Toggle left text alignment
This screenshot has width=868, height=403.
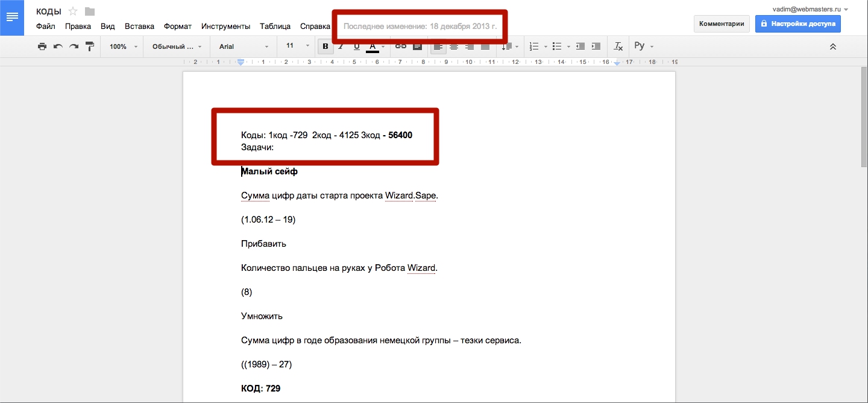[x=438, y=46]
